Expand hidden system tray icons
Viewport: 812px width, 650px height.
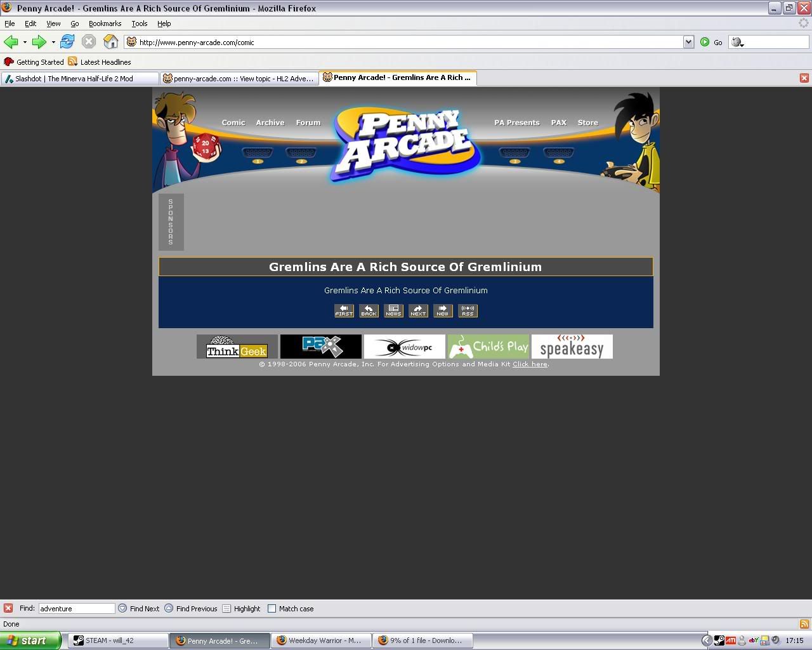pos(707,640)
